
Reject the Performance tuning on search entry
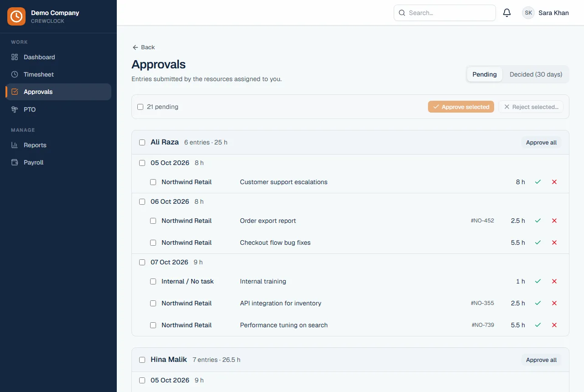point(554,325)
